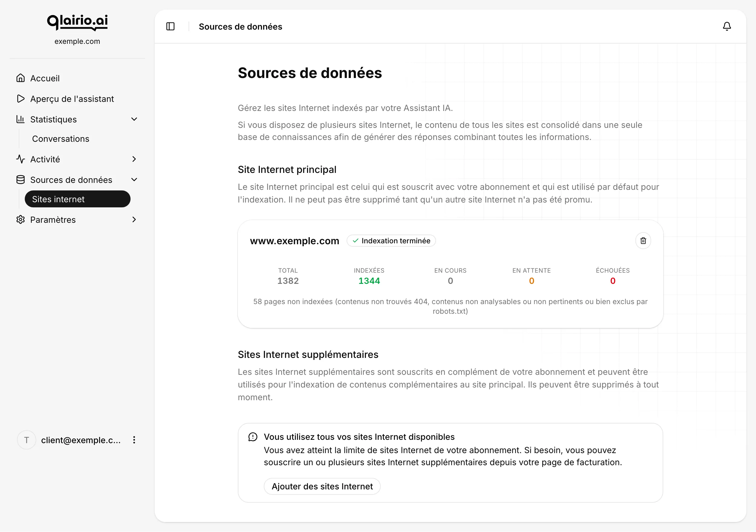Expand the Paramètres chevron
756x532 pixels.
coord(134,220)
